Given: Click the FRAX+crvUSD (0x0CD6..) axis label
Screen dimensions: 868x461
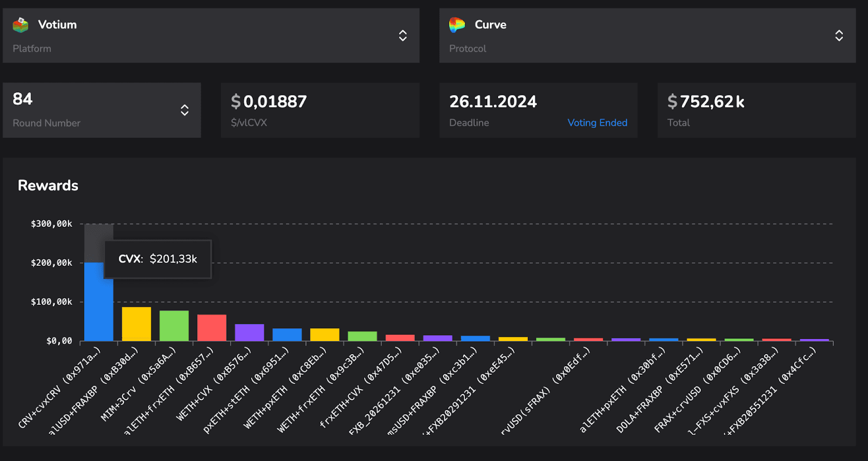Looking at the screenshot, I should coord(698,389).
